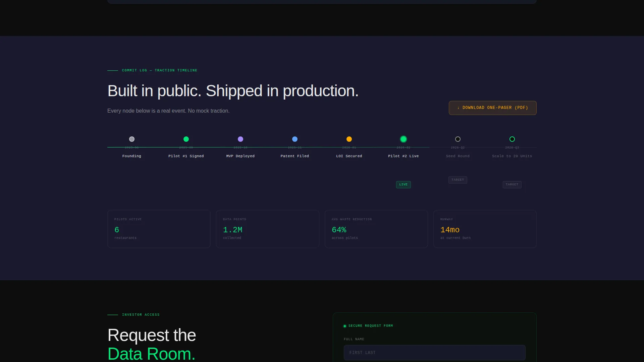The image size is (644, 362).
Task: Open the Pilots Active stat card
Action: click(159, 229)
